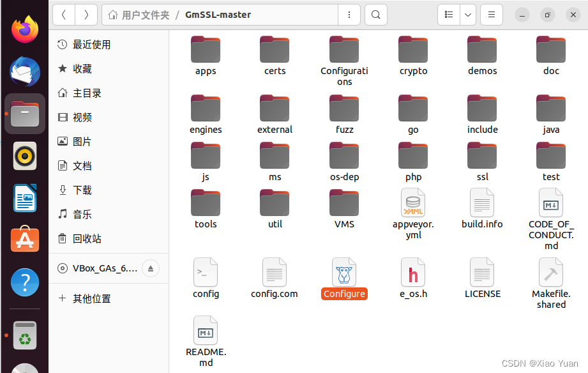
Task: Expand the view options dropdown arrow
Action: 468,15
